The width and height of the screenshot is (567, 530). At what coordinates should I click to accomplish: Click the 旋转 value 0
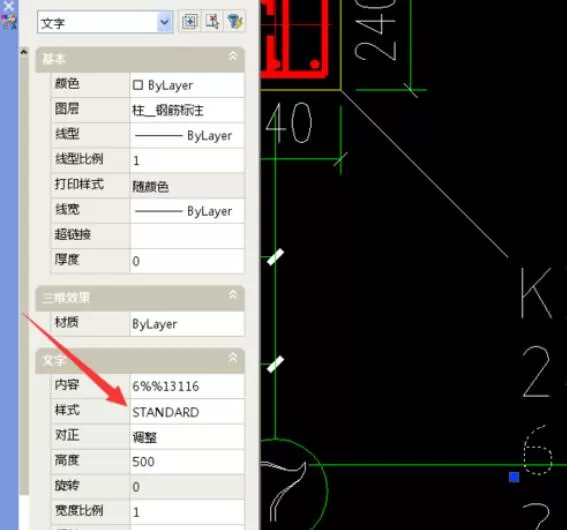(187, 487)
